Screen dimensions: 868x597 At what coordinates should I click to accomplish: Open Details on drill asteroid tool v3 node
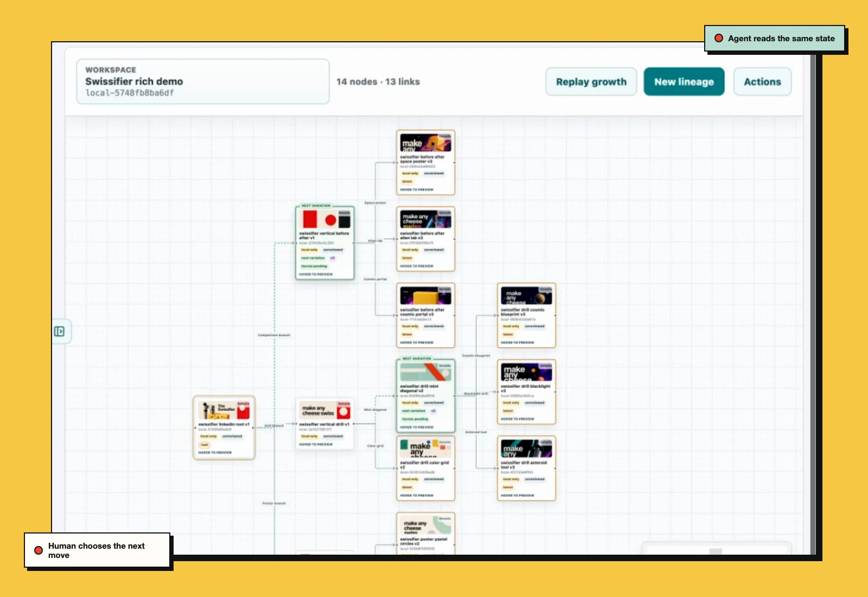(x=546, y=442)
